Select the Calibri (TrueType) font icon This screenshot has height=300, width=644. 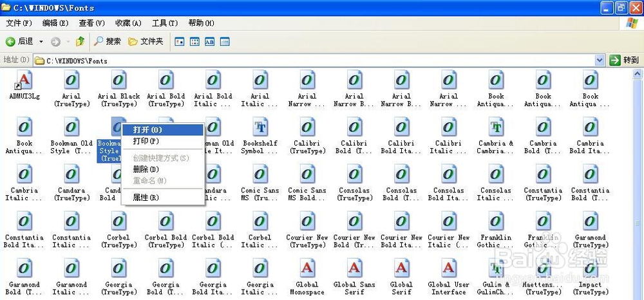pyautogui.click(x=307, y=127)
